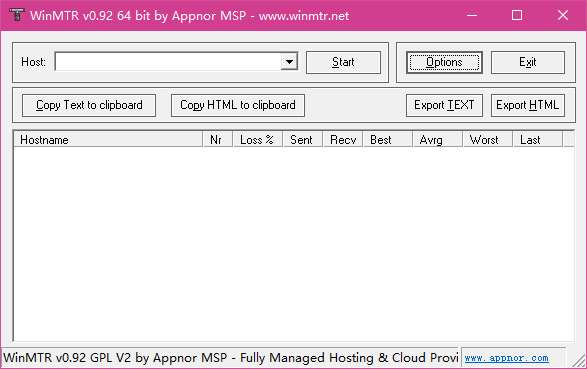The width and height of the screenshot is (587, 369).
Task: Click the resize grip in the status bar corner
Action: pyautogui.click(x=579, y=360)
